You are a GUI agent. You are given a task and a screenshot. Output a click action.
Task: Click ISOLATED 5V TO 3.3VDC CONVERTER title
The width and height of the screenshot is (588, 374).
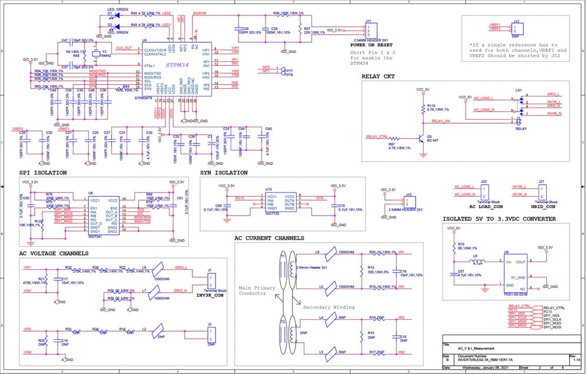[499, 219]
